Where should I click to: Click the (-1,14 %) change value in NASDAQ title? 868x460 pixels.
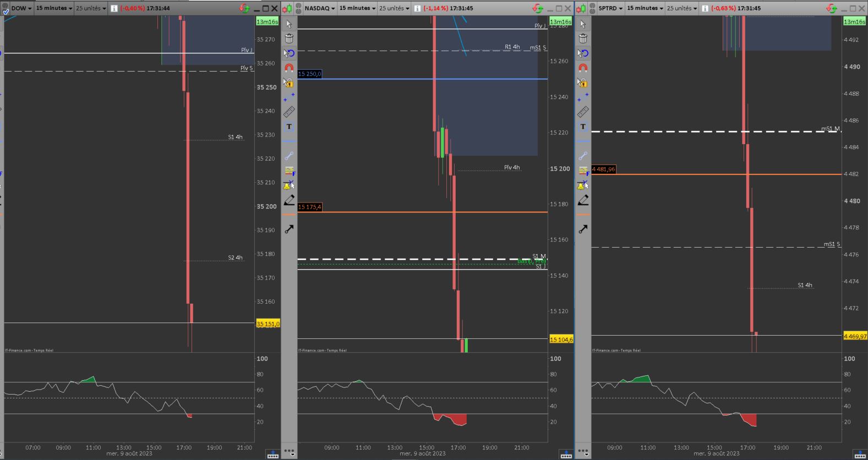pyautogui.click(x=435, y=8)
